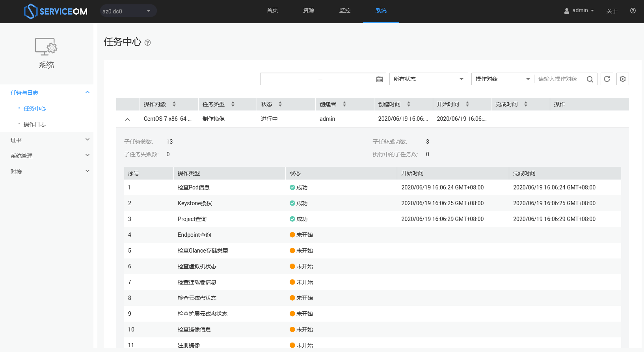Image resolution: width=644 pixels, height=352 pixels.
Task: Sort by 状态 column
Action: [x=280, y=104]
